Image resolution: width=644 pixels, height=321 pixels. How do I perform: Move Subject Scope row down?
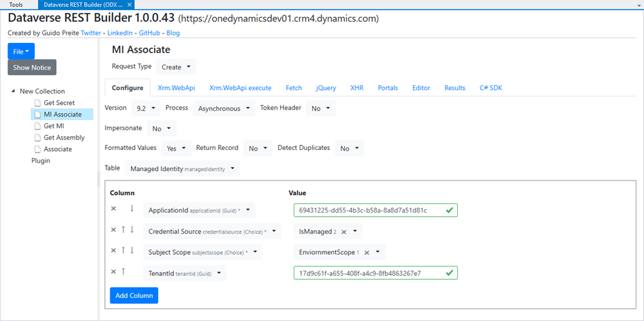pos(132,250)
